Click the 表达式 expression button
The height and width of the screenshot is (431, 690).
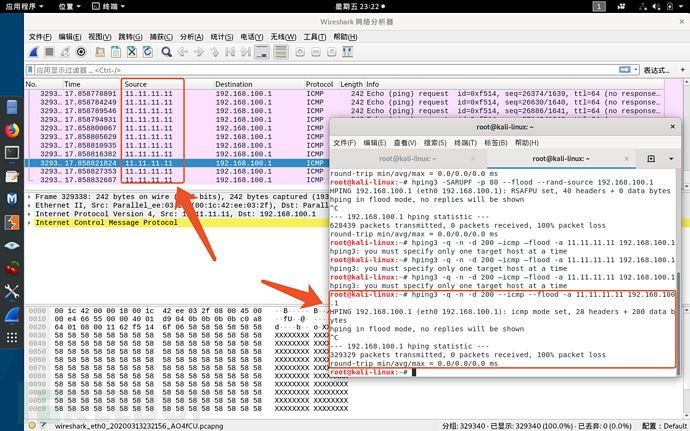657,70
